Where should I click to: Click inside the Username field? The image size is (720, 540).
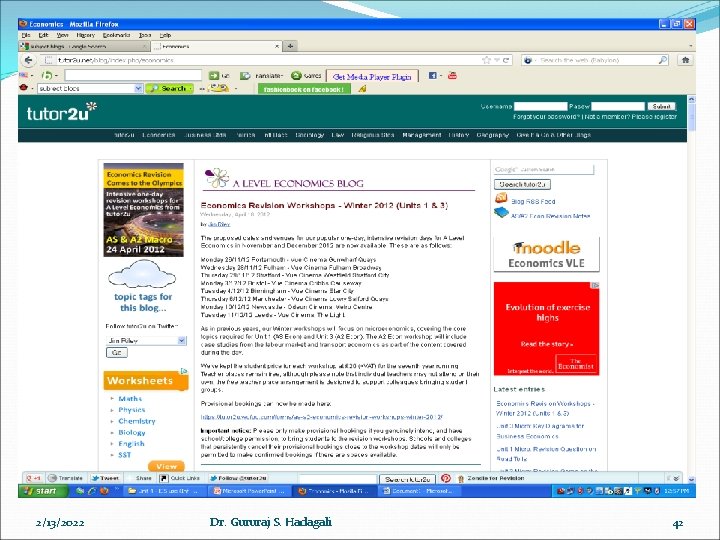pyautogui.click(x=540, y=106)
